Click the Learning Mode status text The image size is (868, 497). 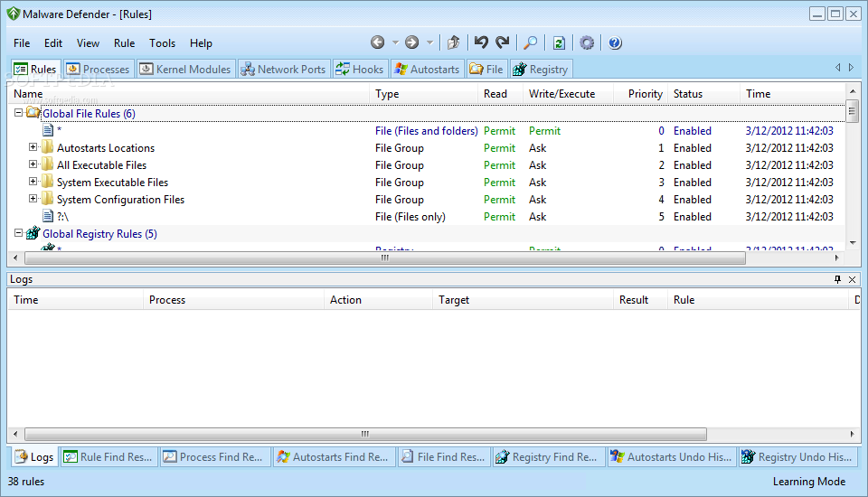[x=808, y=482]
